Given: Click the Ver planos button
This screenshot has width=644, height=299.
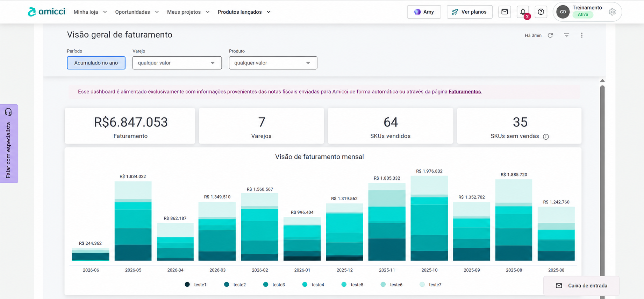Looking at the screenshot, I should click(470, 12).
